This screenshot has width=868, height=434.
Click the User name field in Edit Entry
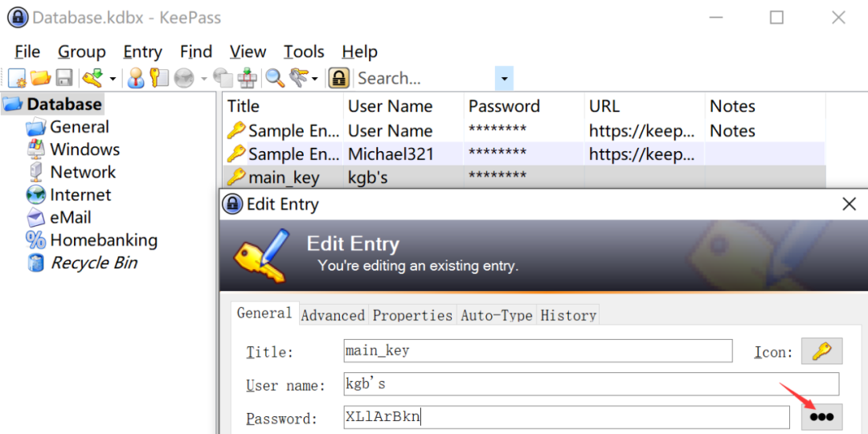pyautogui.click(x=592, y=384)
